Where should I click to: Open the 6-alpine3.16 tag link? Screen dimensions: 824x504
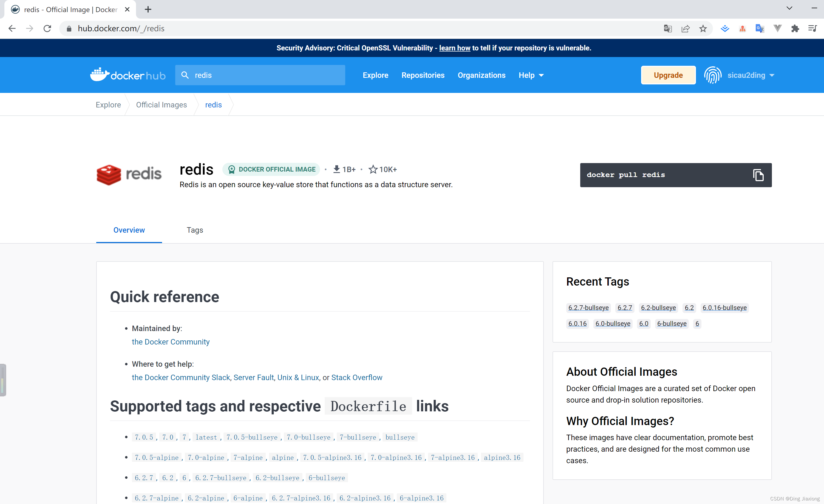coord(422,498)
